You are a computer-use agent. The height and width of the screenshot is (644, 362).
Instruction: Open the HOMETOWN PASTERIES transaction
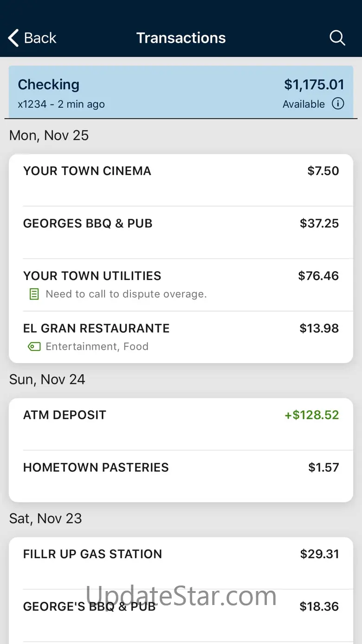pyautogui.click(x=181, y=476)
